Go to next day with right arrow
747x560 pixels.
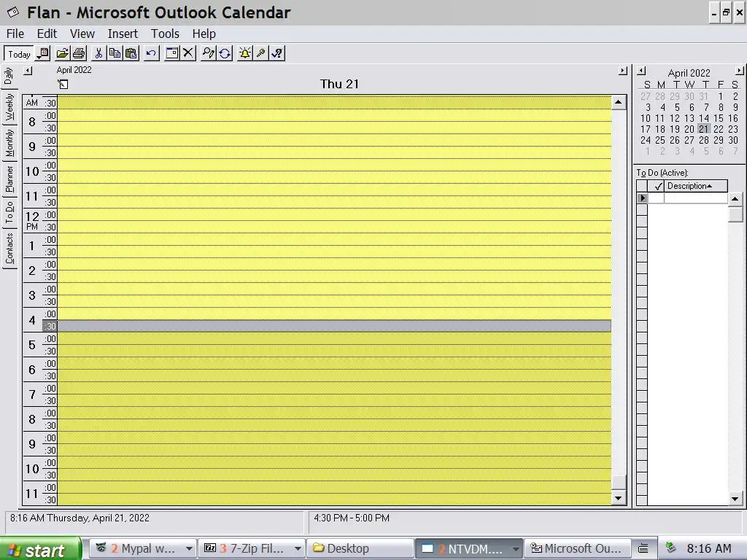pyautogui.click(x=623, y=71)
